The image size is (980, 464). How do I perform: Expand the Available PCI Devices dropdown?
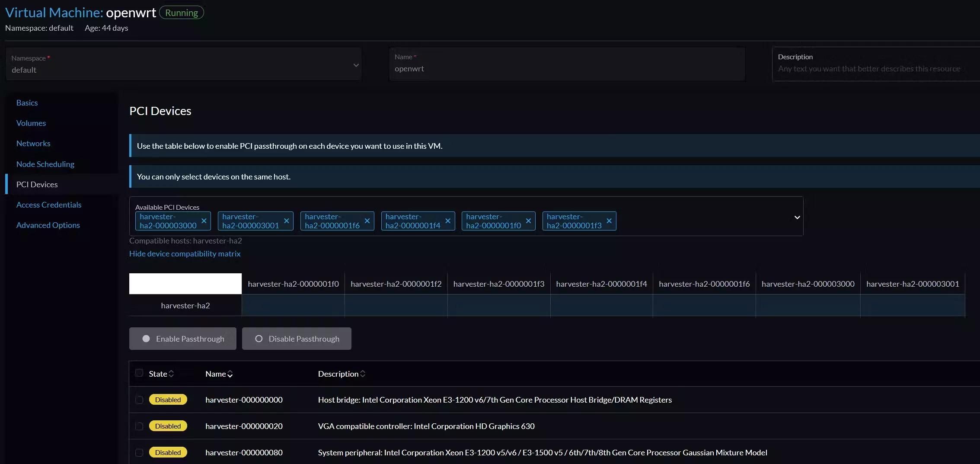click(797, 218)
